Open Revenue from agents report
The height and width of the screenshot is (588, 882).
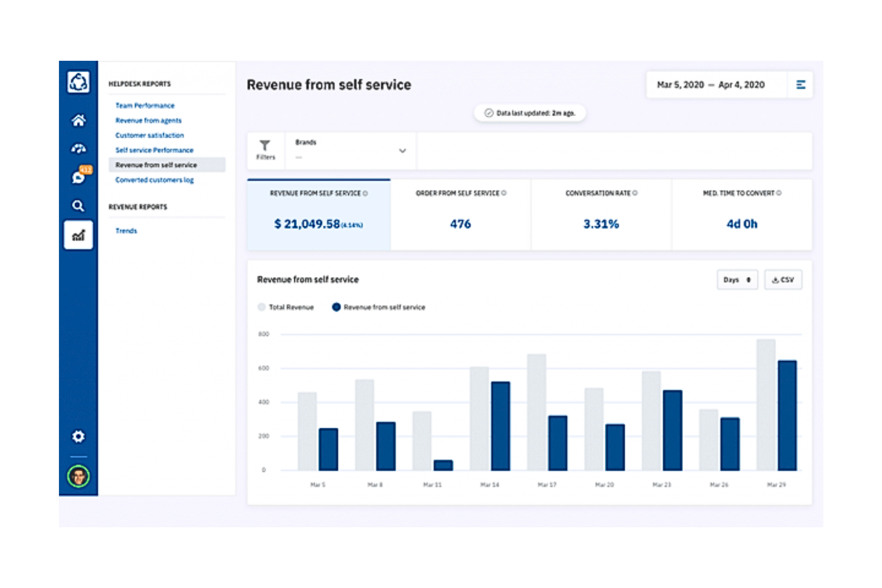pyautogui.click(x=148, y=120)
